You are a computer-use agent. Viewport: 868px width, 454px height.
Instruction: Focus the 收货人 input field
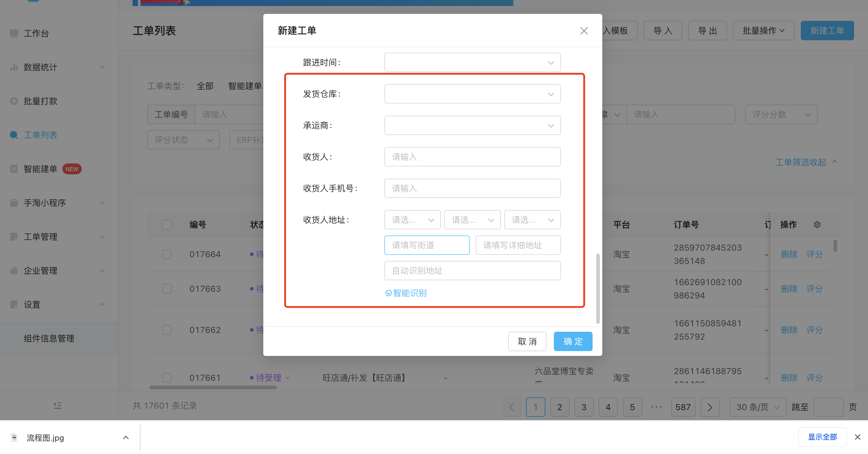pyautogui.click(x=472, y=157)
